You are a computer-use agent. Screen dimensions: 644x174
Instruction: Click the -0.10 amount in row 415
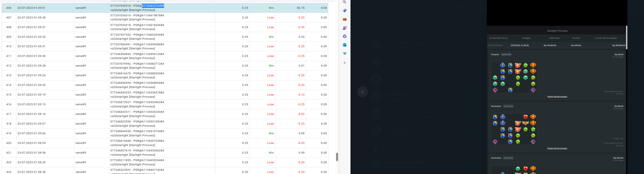click(301, 95)
